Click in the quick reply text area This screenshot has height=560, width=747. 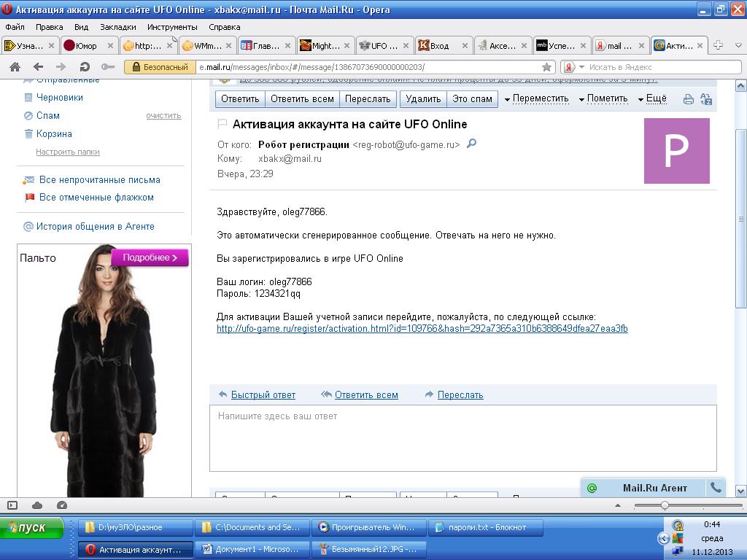[x=463, y=438]
